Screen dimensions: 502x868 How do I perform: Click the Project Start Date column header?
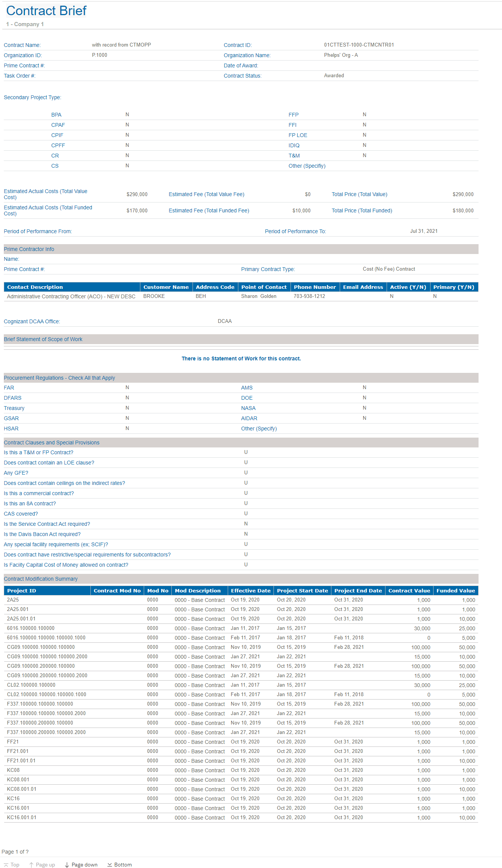(302, 591)
